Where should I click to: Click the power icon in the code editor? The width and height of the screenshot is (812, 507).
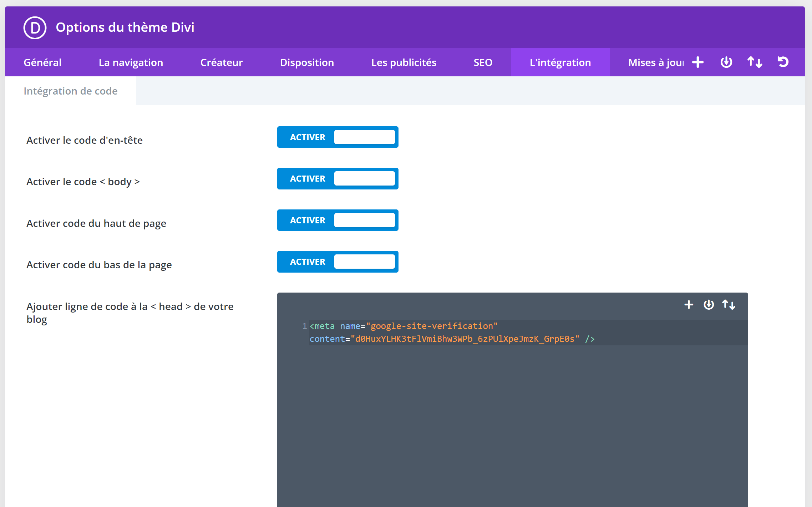click(709, 305)
